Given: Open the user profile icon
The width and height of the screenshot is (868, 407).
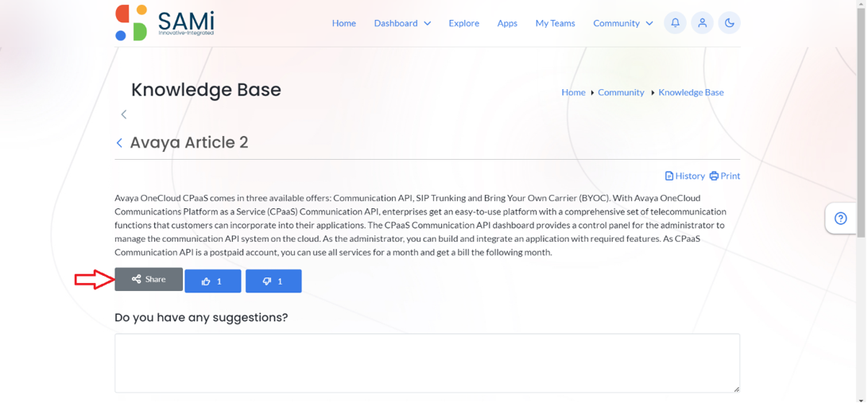Looking at the screenshot, I should (702, 23).
